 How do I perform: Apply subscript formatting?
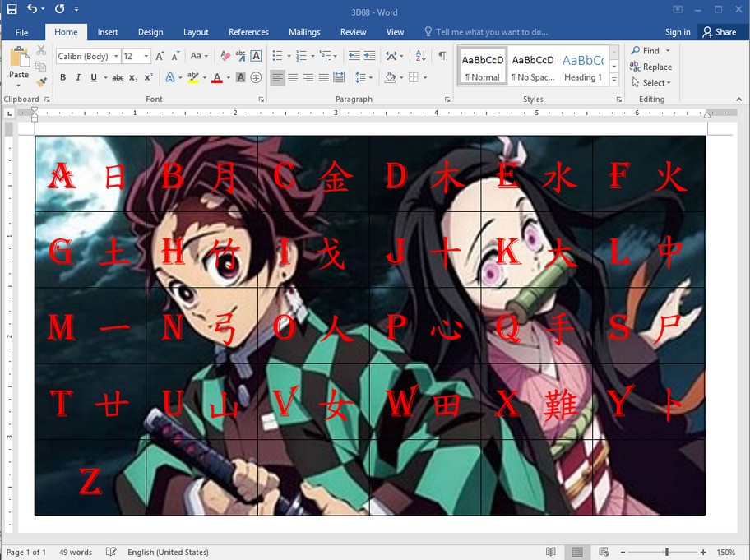133,77
